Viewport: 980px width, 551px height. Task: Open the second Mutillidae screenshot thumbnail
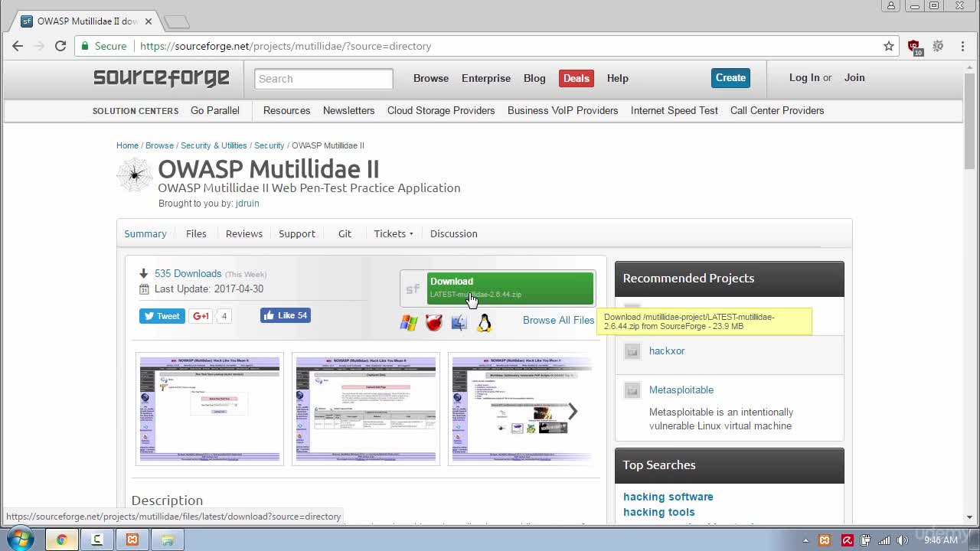pos(366,409)
